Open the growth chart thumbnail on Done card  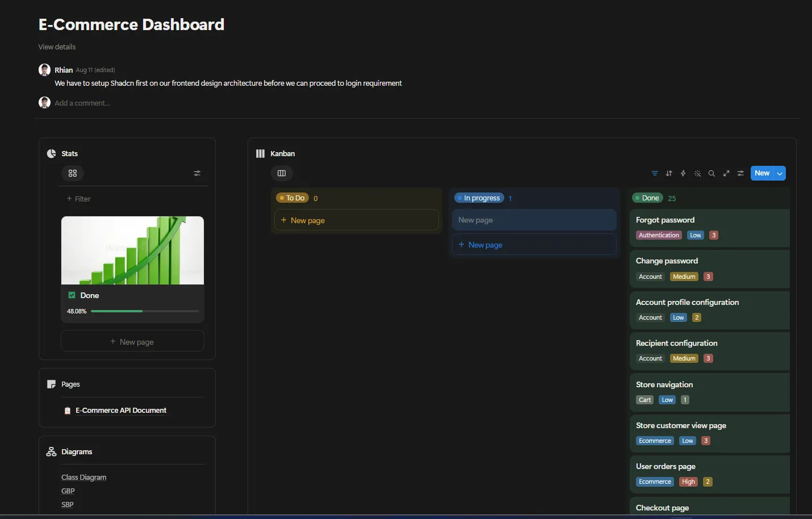pos(132,250)
